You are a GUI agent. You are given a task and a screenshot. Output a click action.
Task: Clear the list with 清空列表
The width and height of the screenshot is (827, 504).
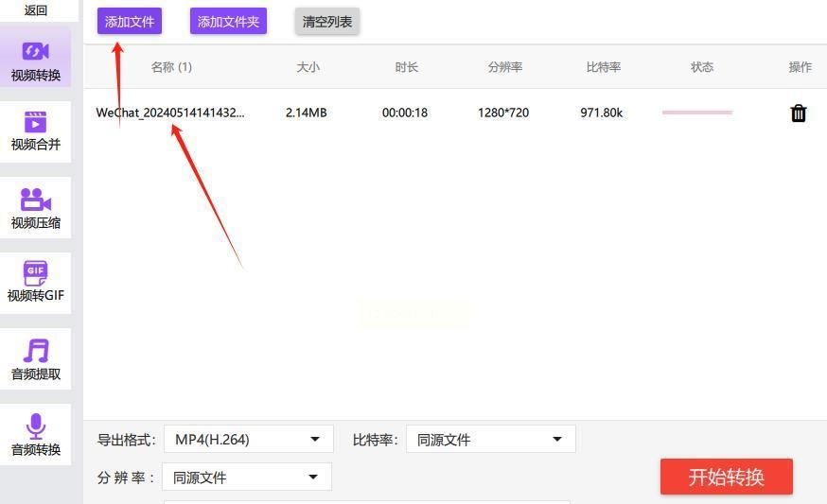point(327,22)
